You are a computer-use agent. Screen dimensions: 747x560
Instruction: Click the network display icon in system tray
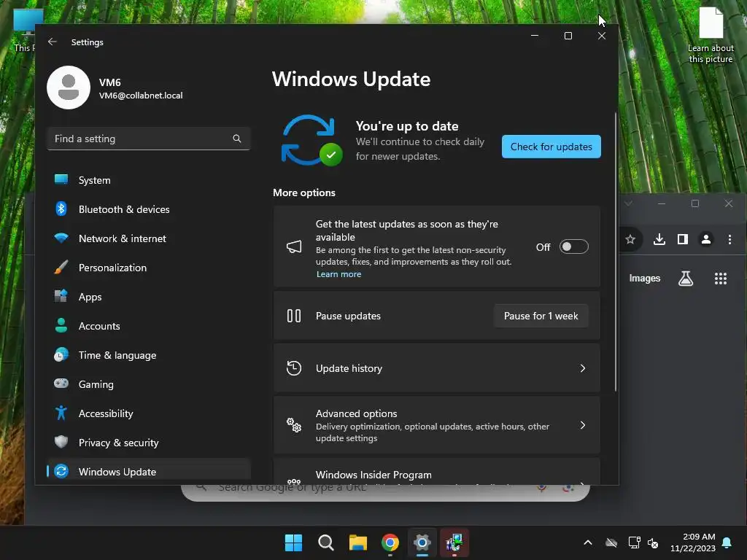coord(634,542)
